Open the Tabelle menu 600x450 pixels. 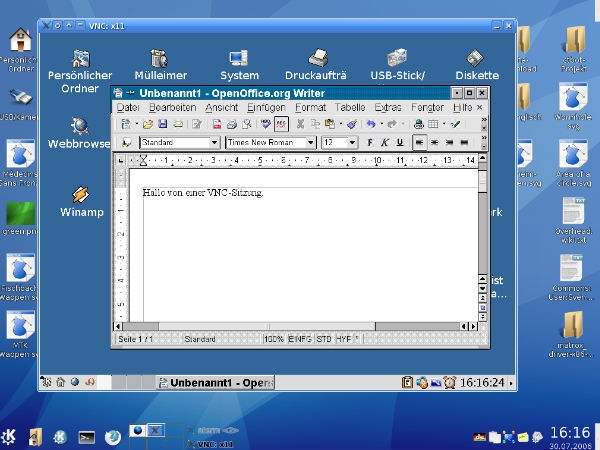point(350,108)
